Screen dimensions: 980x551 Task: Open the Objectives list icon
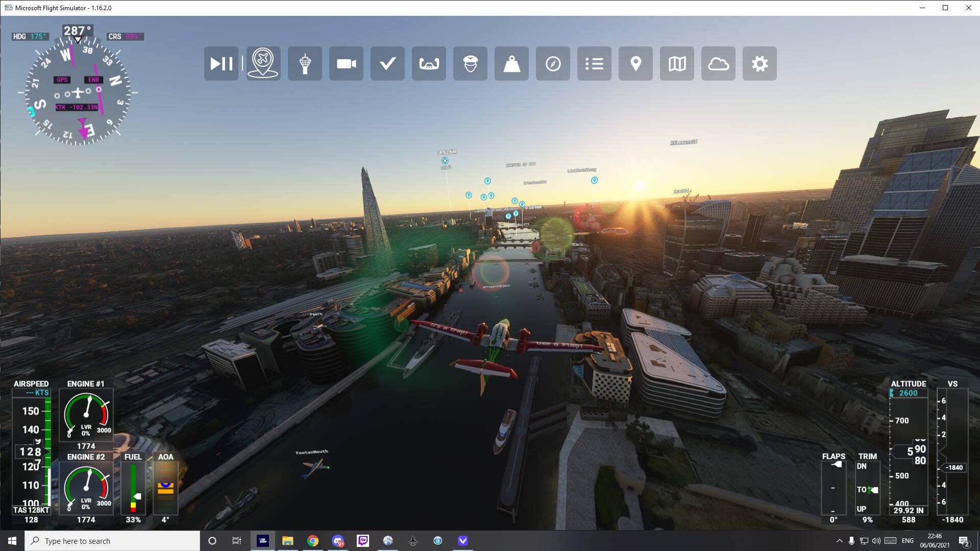594,64
